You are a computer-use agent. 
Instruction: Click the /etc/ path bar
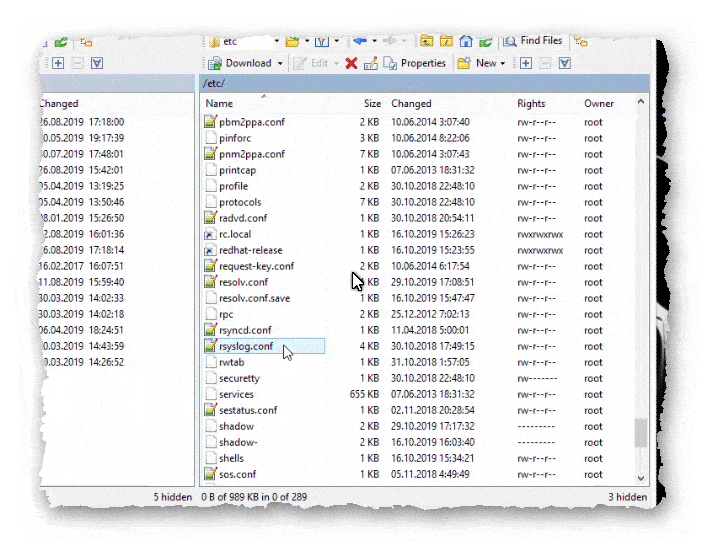(x=424, y=83)
